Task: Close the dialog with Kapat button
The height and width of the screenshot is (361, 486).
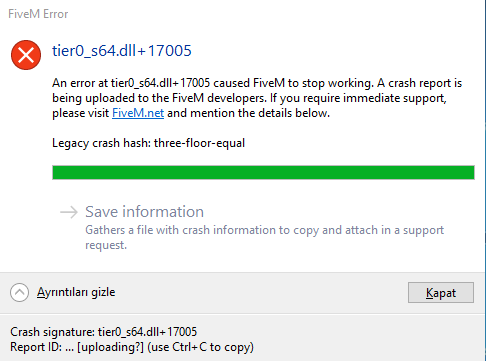Action: click(441, 293)
